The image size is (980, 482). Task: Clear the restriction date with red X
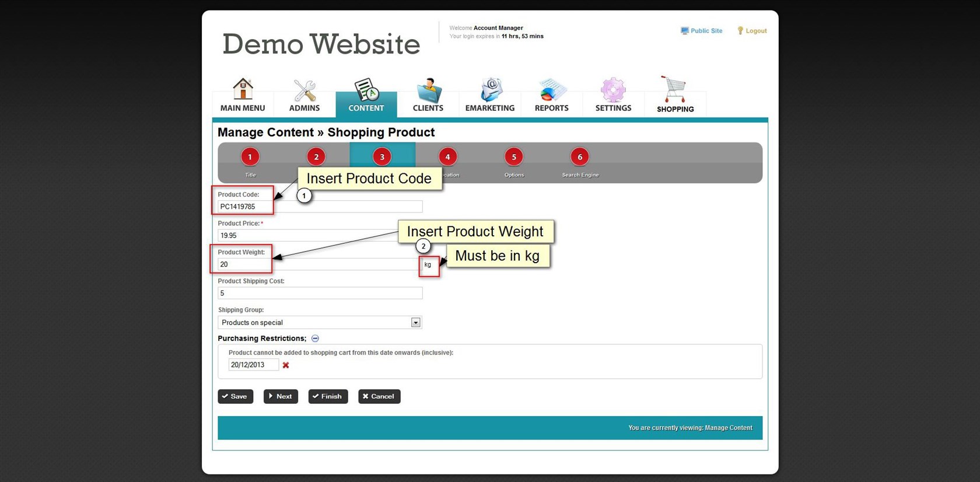click(x=286, y=365)
